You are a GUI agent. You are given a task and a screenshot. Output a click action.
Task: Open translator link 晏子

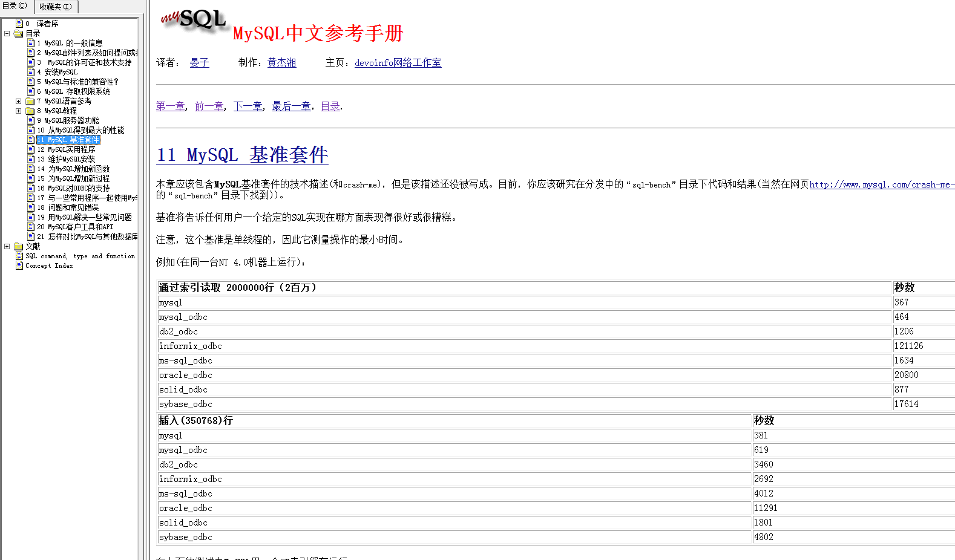pos(199,62)
